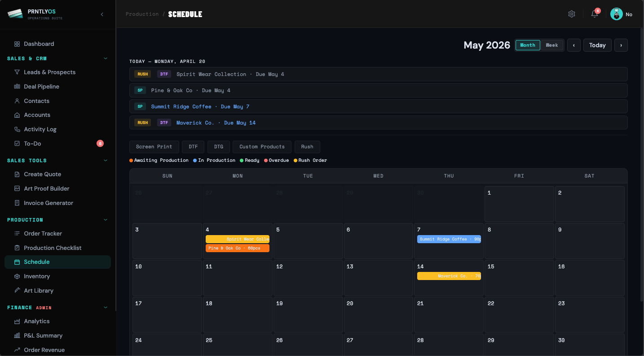Select the May 1 calendar cell

[x=519, y=204]
